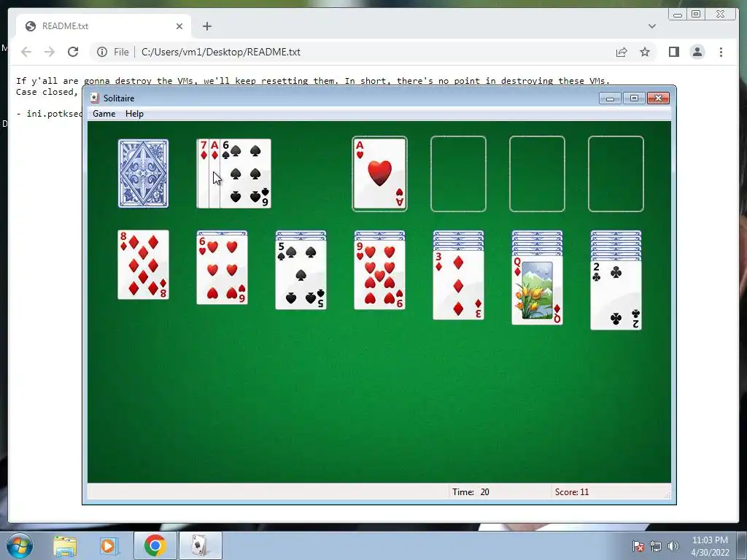Screen dimensions: 747x560
Task: Minimize the Solitaire window
Action: (610, 98)
